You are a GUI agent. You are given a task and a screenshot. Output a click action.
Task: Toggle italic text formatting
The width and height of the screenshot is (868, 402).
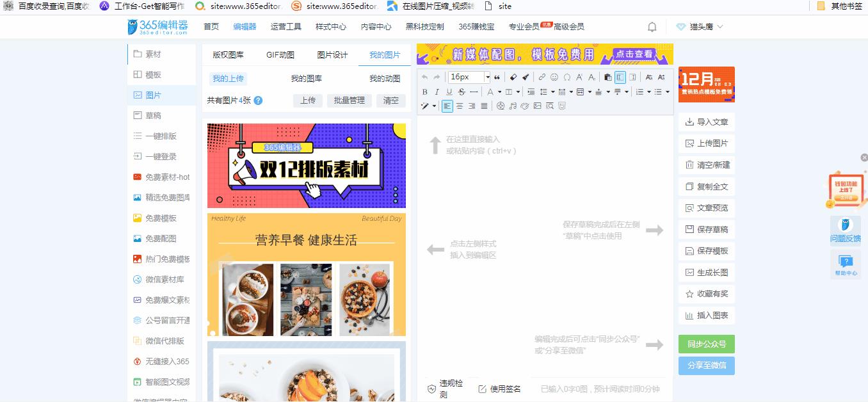click(437, 92)
